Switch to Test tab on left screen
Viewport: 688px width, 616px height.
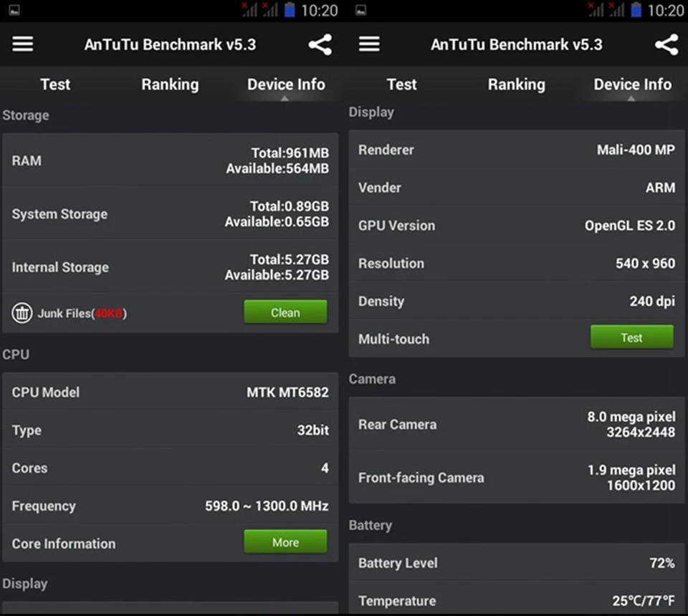[x=55, y=85]
